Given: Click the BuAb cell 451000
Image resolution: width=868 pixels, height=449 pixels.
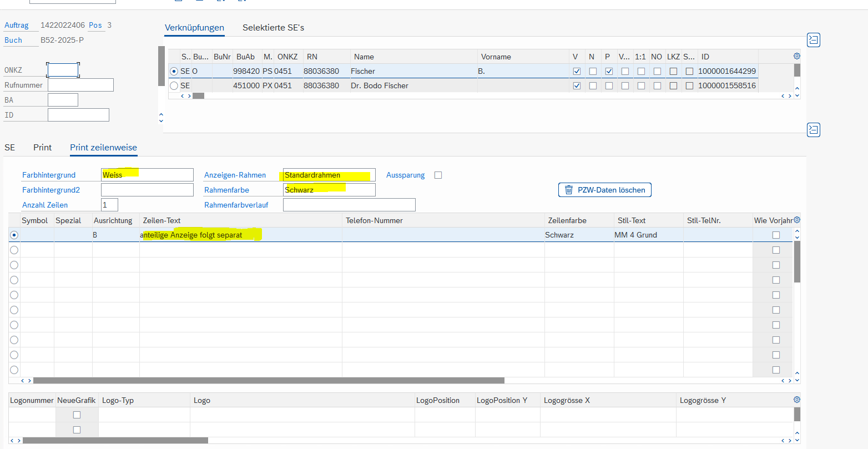Looking at the screenshot, I should tap(246, 85).
